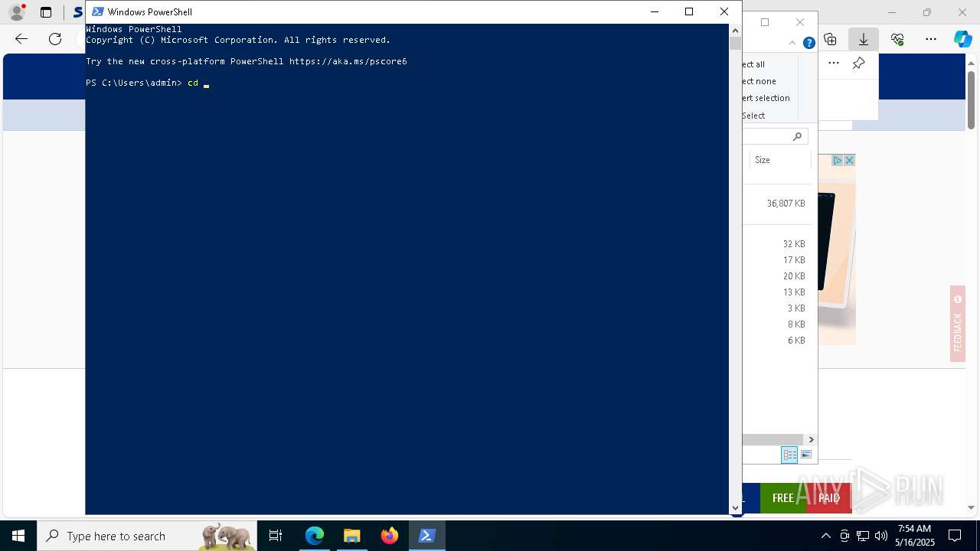
Task: Open Task View on the taskbar
Action: (276, 536)
